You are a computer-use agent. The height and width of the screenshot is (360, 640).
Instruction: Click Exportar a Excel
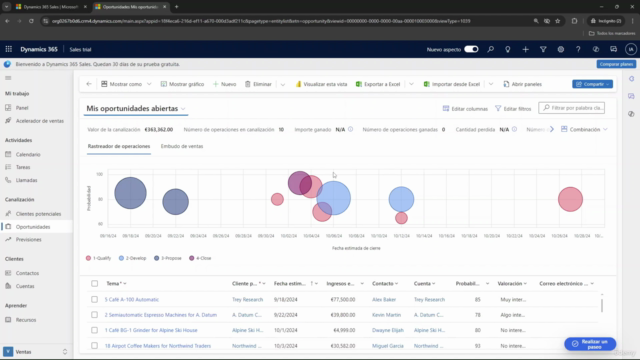pyautogui.click(x=378, y=84)
